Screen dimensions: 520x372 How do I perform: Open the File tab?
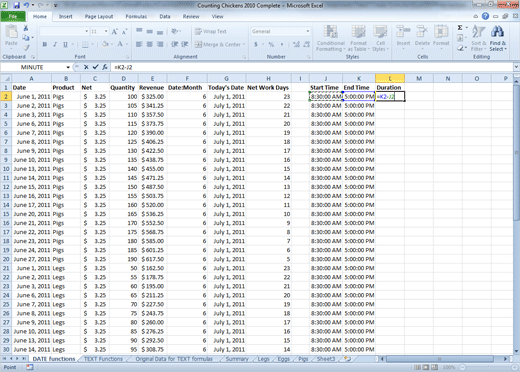[13, 16]
